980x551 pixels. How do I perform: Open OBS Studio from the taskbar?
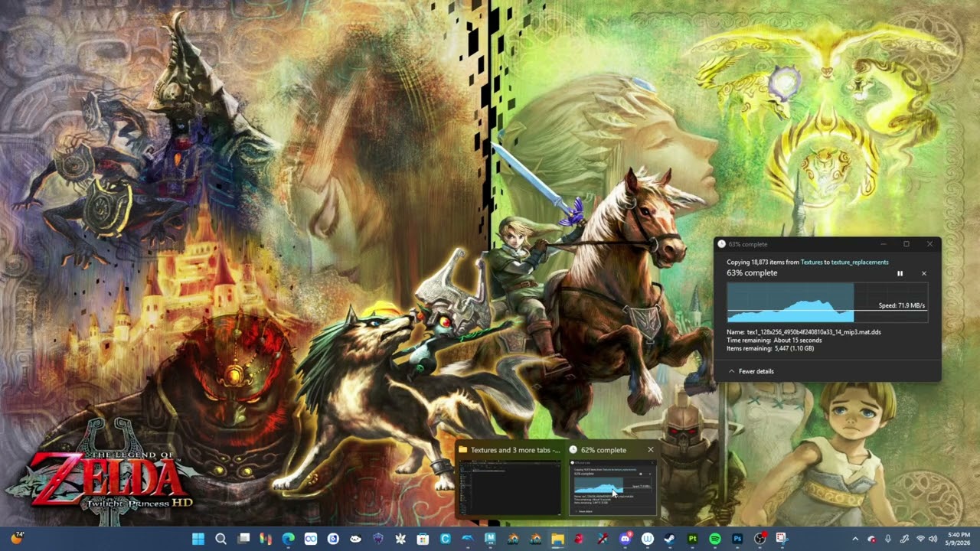coord(760,539)
